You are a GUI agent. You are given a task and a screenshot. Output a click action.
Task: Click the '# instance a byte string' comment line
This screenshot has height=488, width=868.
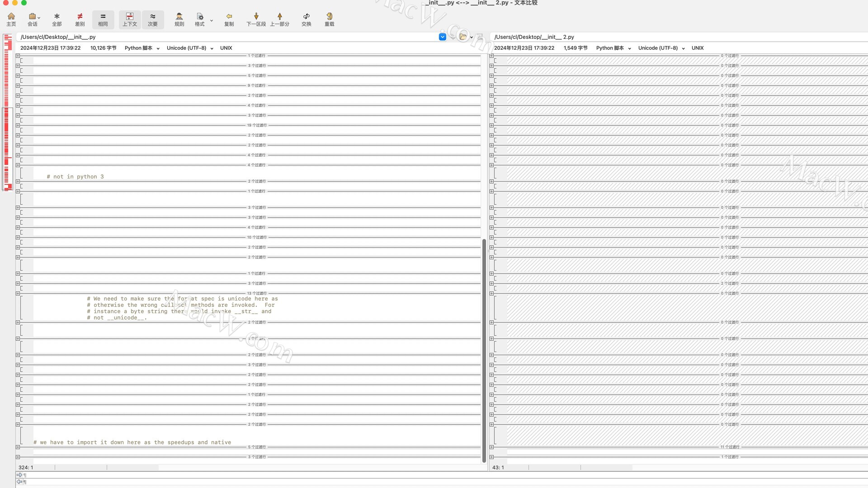(179, 311)
